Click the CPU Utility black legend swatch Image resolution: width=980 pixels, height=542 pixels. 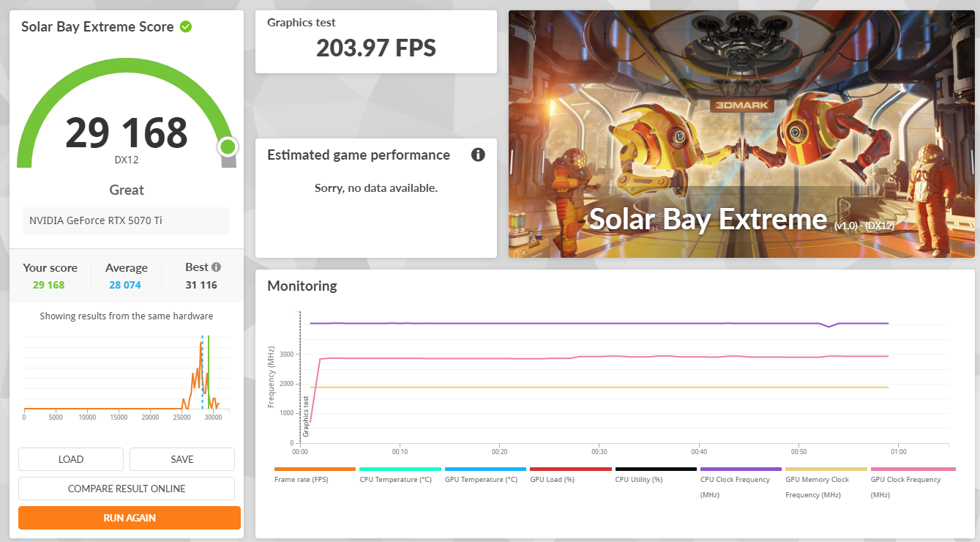tap(656, 469)
